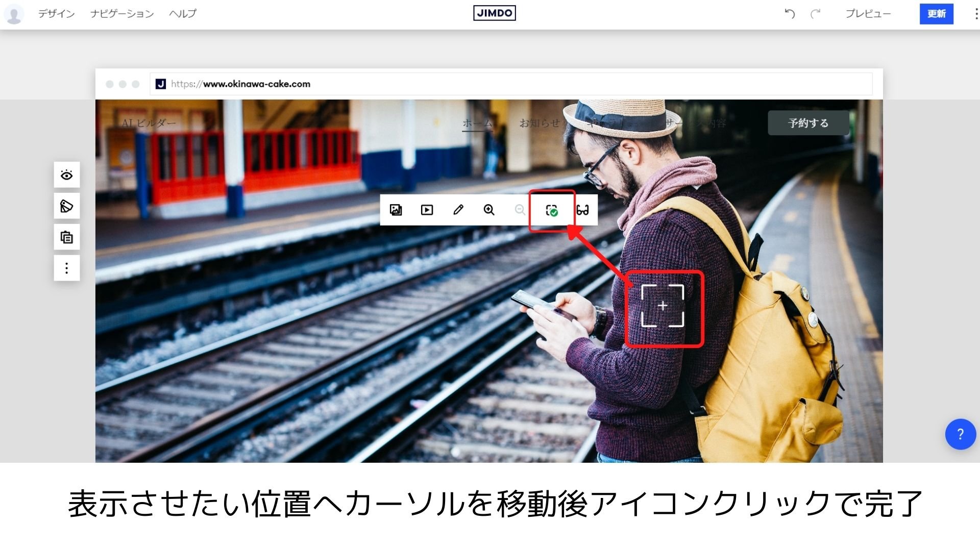Viewport: 980px width, 551px height.
Task: Open the デザイン menu
Action: [x=56, y=14]
